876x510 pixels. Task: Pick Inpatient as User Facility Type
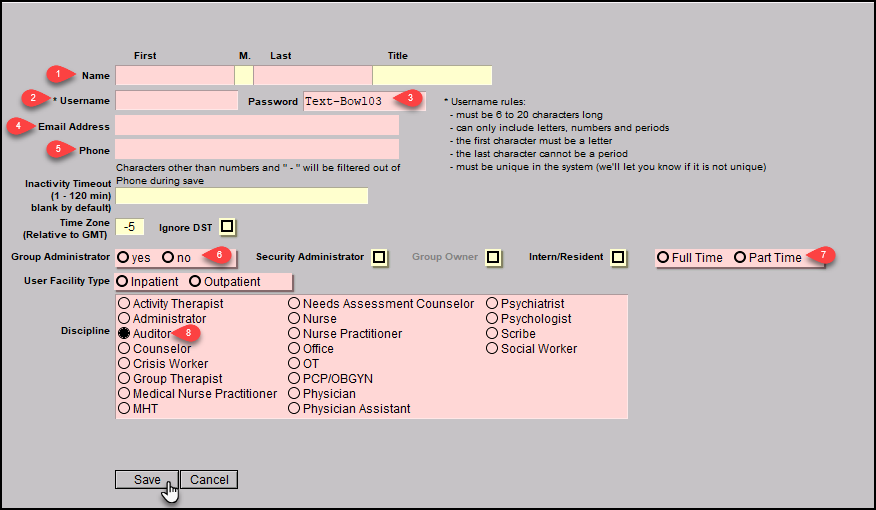coord(123,282)
